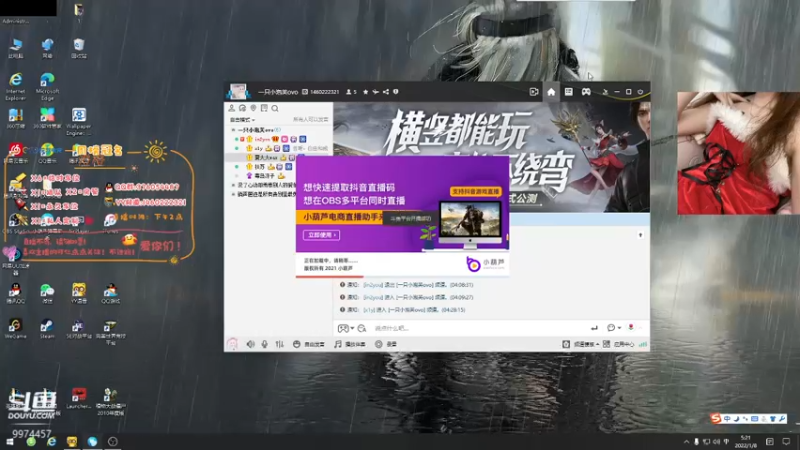Open the member list person icon in sidebar
Viewport: 800px width, 450px height.
(232, 108)
